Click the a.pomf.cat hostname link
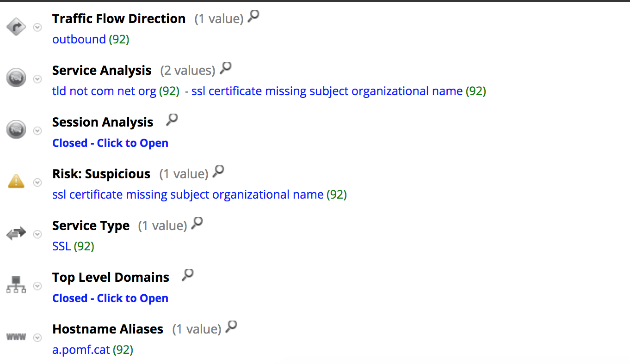Screen dimensions: 630x364 click(81, 350)
